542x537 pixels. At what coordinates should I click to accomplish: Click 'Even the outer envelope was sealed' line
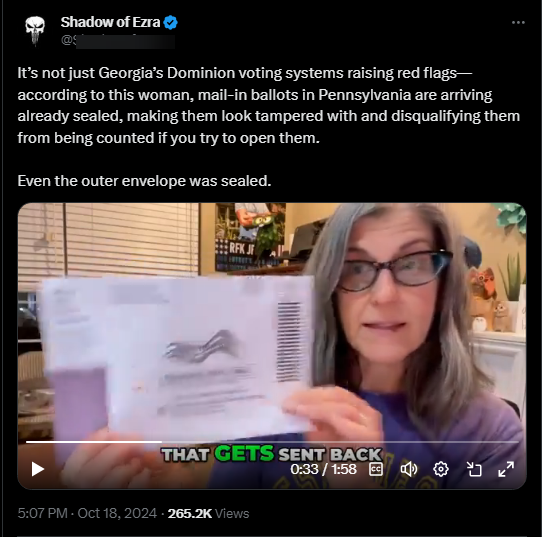[144, 181]
